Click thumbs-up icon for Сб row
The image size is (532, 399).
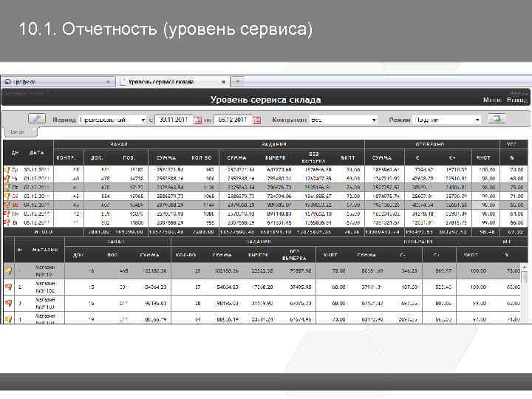click(7, 196)
